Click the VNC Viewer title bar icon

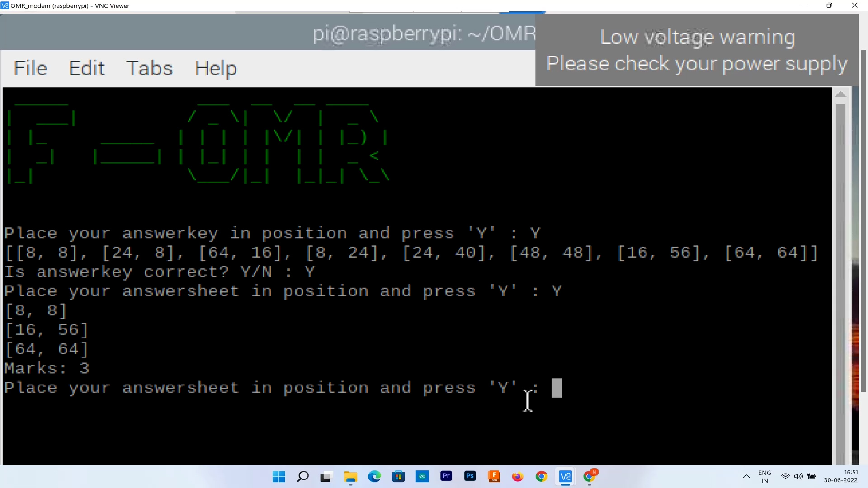pyautogui.click(x=5, y=5)
